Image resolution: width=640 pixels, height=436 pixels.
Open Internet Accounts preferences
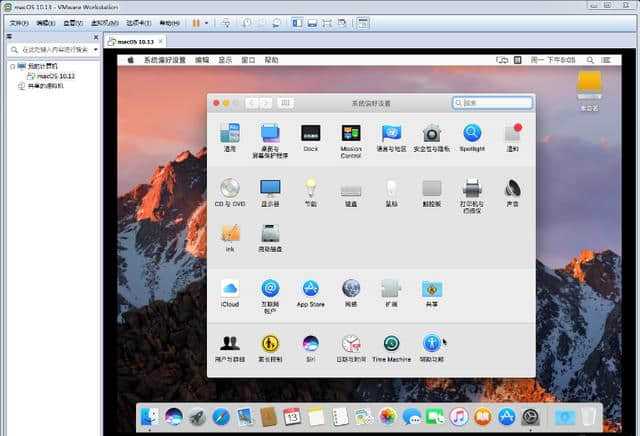coord(270,296)
